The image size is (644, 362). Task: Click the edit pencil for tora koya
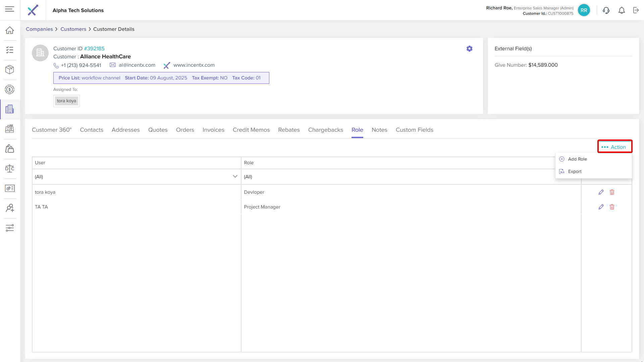pos(601,192)
